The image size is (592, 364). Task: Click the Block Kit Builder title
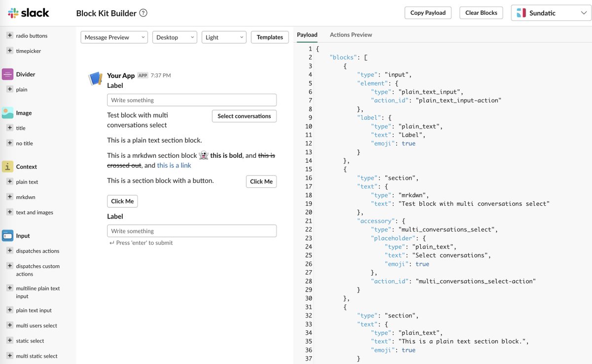pos(106,13)
